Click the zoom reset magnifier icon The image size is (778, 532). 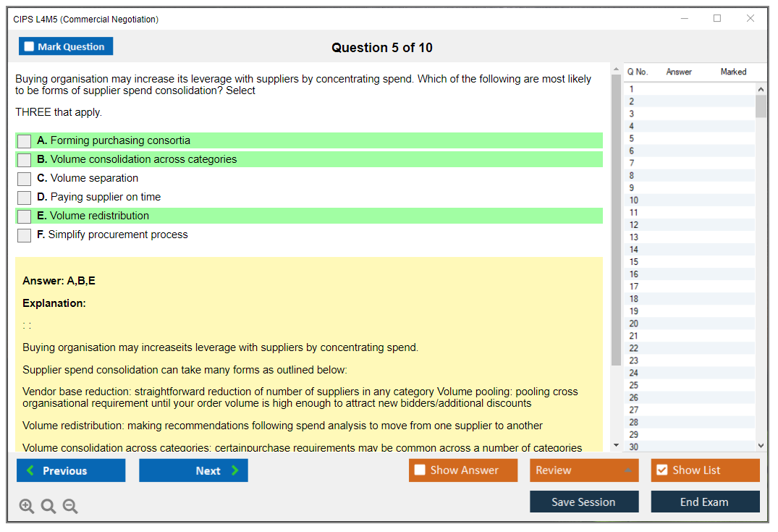[x=48, y=507]
